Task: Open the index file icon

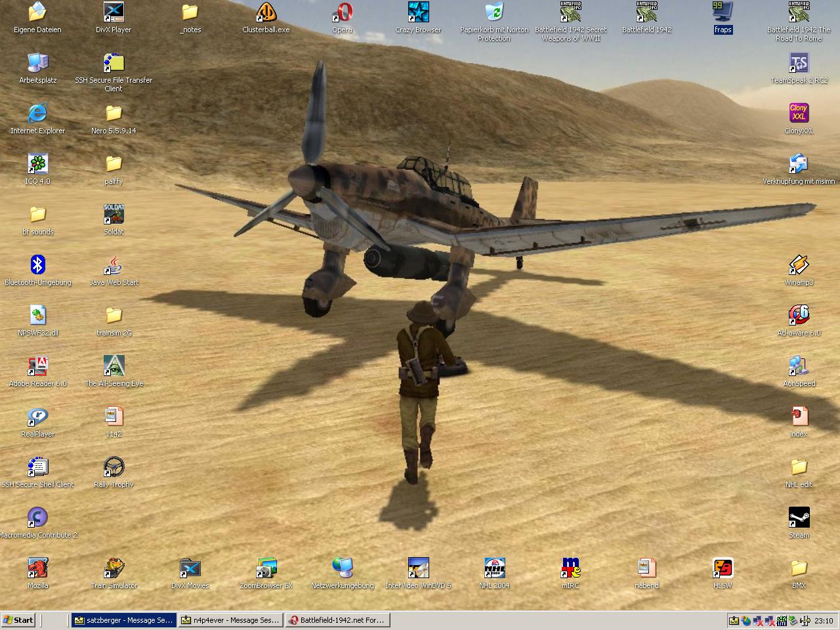Action: tap(799, 422)
